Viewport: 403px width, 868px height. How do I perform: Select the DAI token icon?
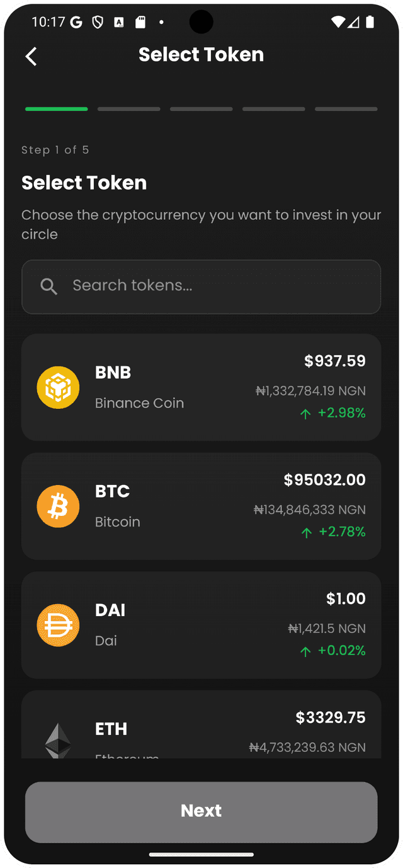click(x=58, y=625)
